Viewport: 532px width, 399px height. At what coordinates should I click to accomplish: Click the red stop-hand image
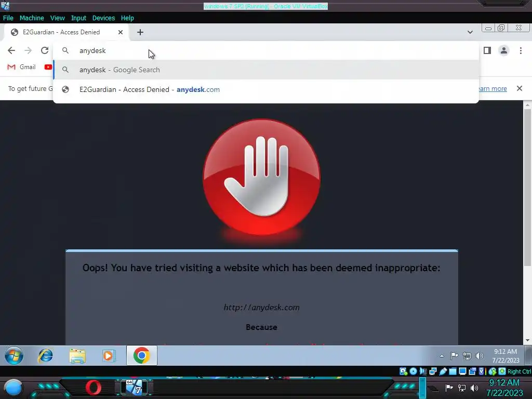(x=262, y=177)
